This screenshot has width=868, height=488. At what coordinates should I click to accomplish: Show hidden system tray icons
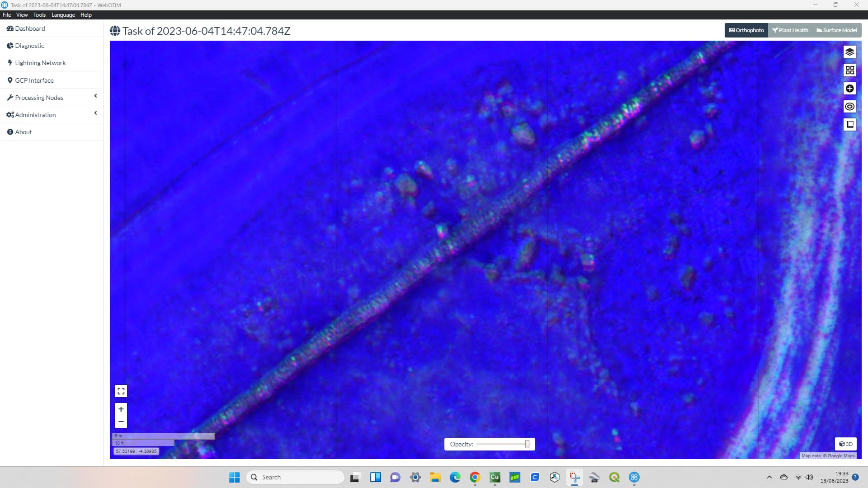tap(769, 477)
